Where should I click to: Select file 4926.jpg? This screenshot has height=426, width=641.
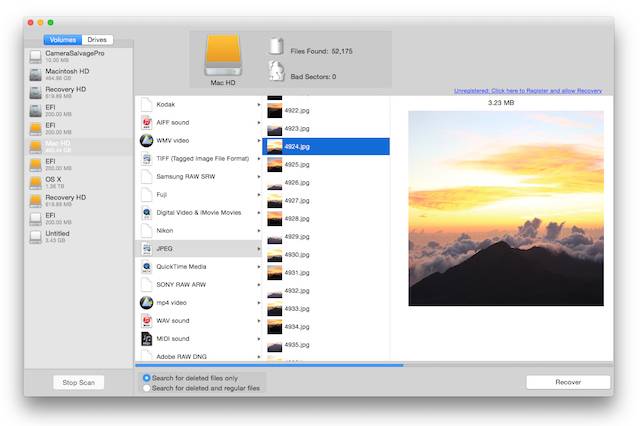pos(326,182)
